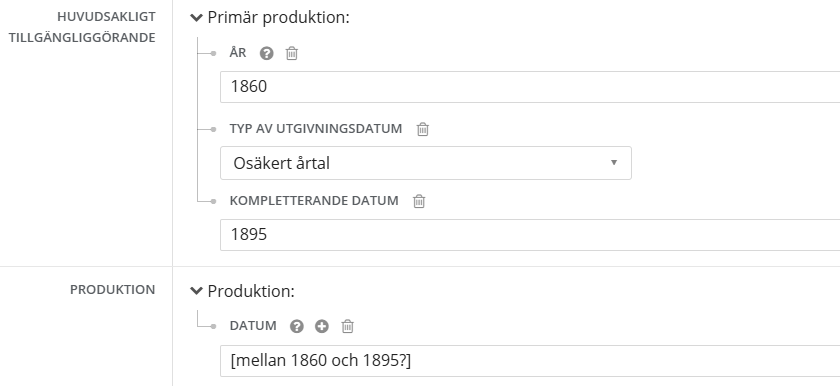Click the KOMPLETTERANDE DATUM label
The image size is (840, 386).
314,200
